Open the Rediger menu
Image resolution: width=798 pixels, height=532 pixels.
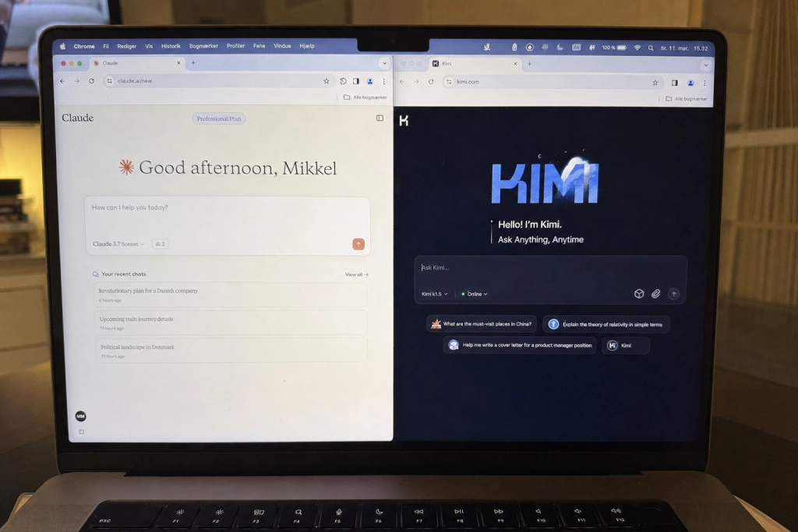127,46
